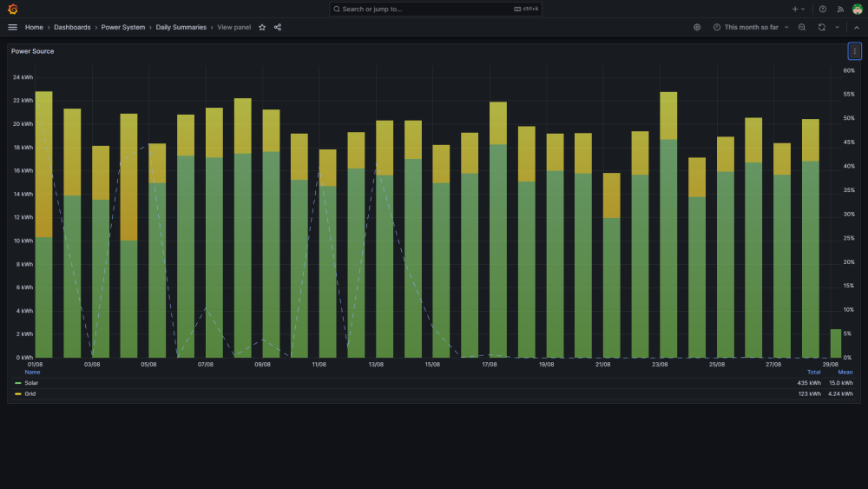The height and width of the screenshot is (489, 868).
Task: Zoom out the time range
Action: (x=801, y=27)
